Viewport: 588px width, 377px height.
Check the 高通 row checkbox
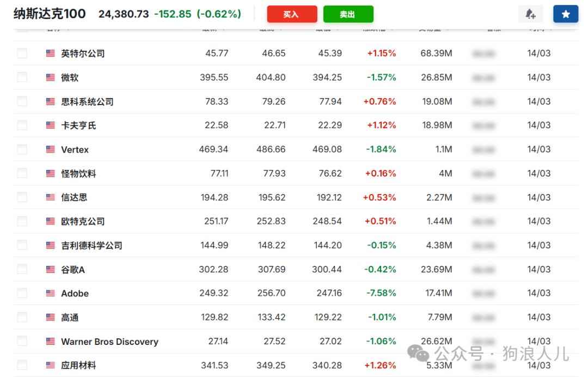tap(22, 318)
